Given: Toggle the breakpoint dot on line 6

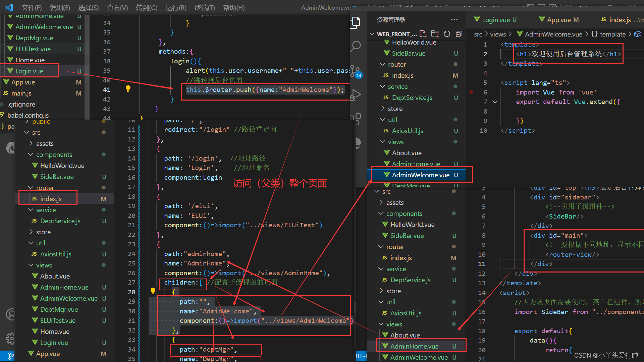Looking at the screenshot, I should tap(471, 92).
